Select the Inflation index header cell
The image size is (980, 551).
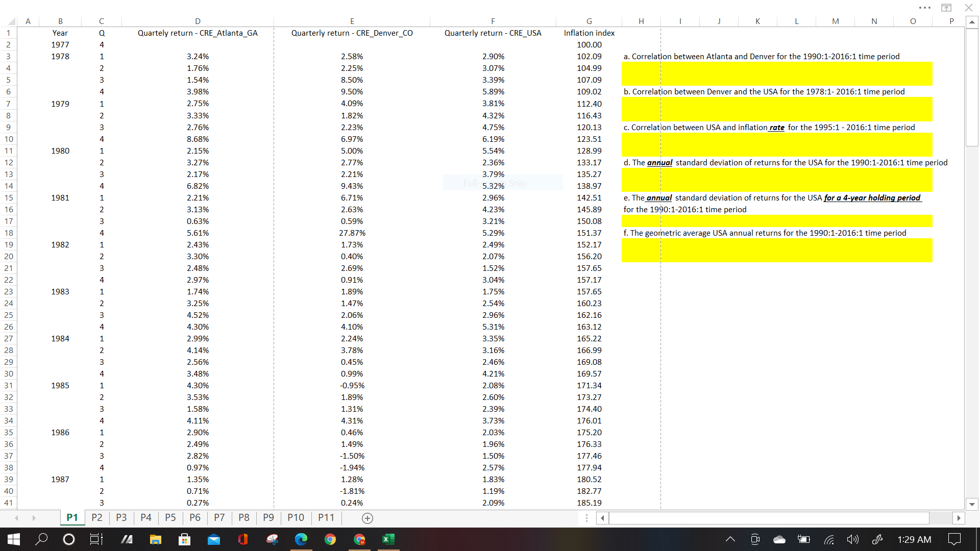[589, 33]
